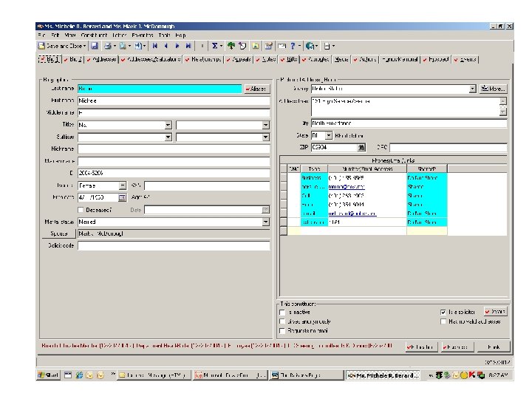The image size is (532, 399).
Task: Switch to the Gifts tab
Action: coord(289,59)
